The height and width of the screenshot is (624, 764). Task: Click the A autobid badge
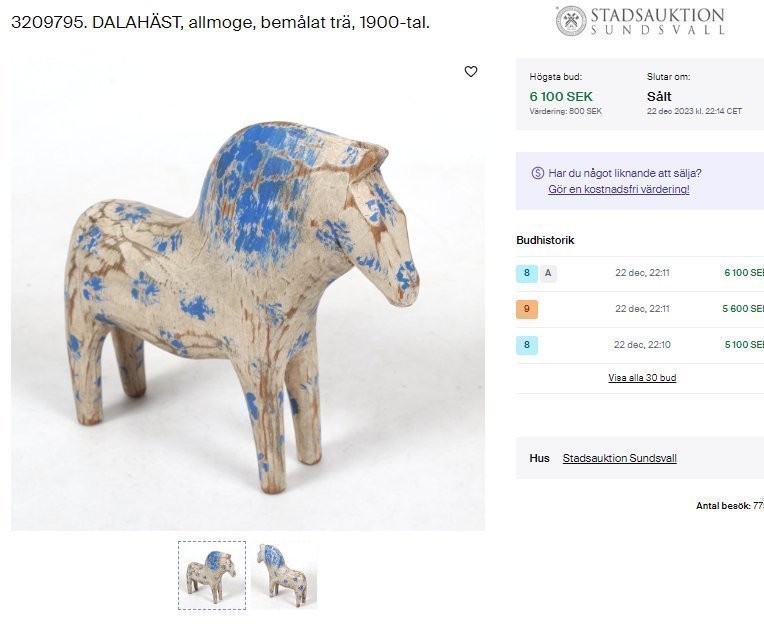click(548, 273)
